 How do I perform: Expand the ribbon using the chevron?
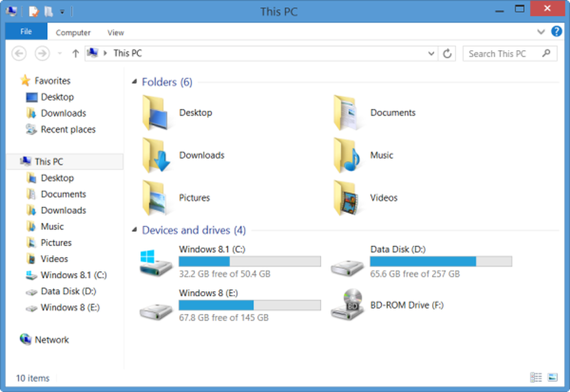coord(541,32)
